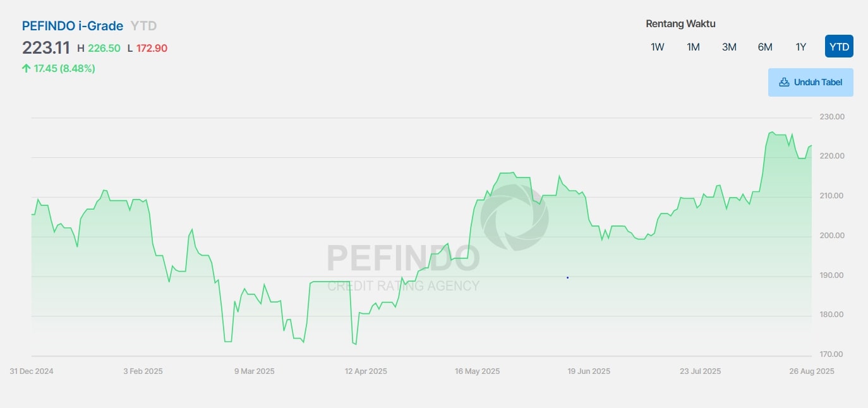
Task: Choose the 3M time range option
Action: 729,47
